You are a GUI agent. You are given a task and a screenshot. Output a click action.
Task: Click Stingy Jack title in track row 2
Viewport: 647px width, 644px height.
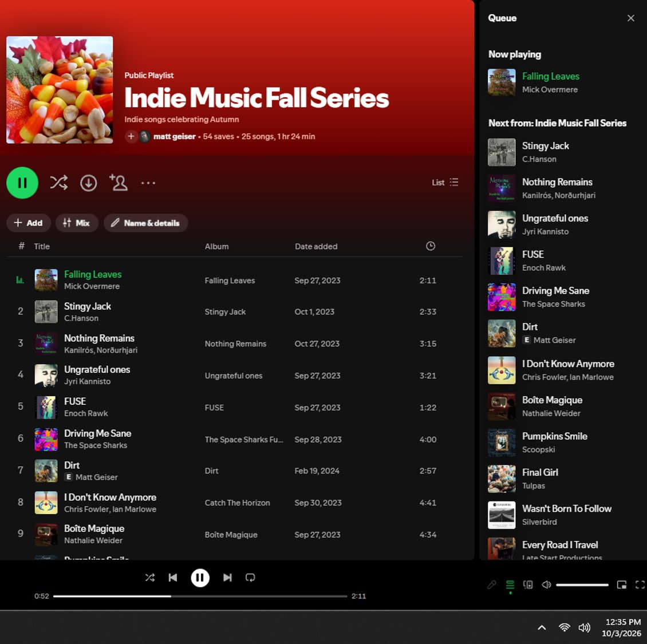coord(88,306)
